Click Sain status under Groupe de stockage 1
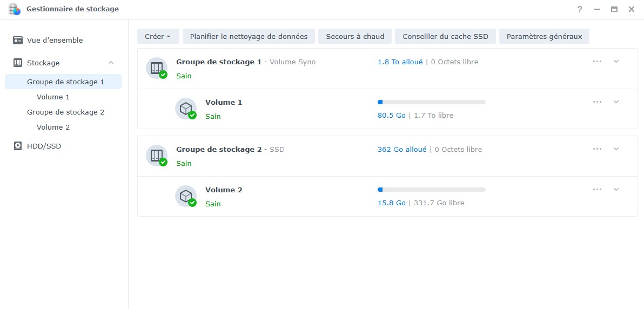This screenshot has height=309, width=644. [x=184, y=76]
